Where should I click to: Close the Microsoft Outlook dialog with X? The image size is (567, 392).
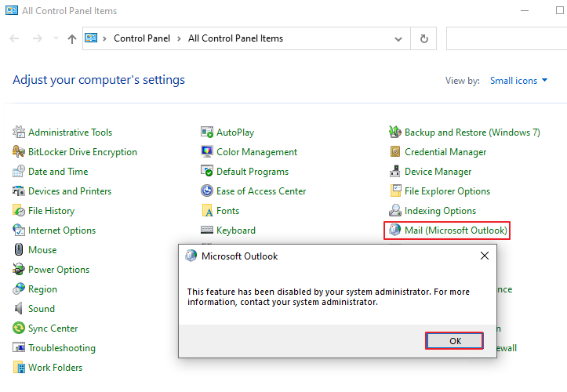[485, 256]
